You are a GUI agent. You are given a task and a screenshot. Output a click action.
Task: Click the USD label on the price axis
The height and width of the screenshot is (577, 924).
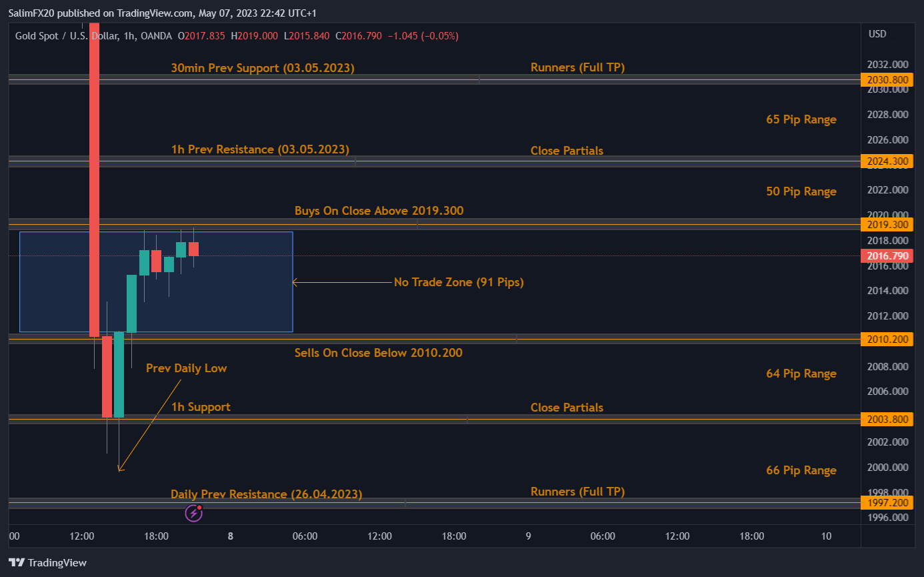[x=877, y=34]
